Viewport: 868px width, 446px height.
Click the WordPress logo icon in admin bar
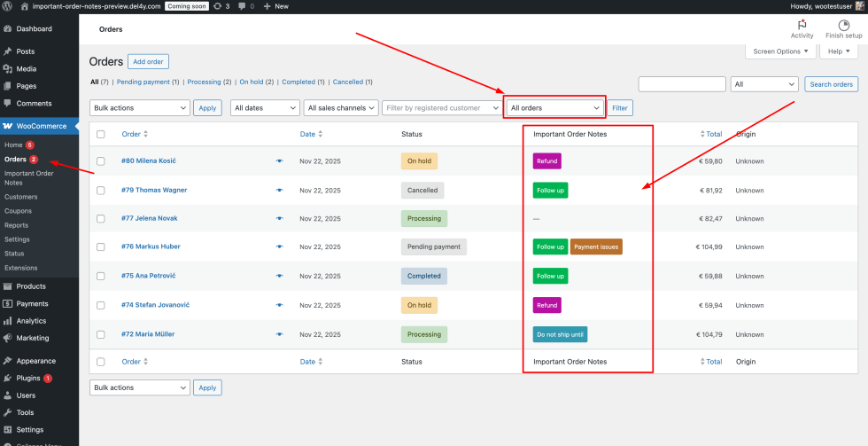7,6
